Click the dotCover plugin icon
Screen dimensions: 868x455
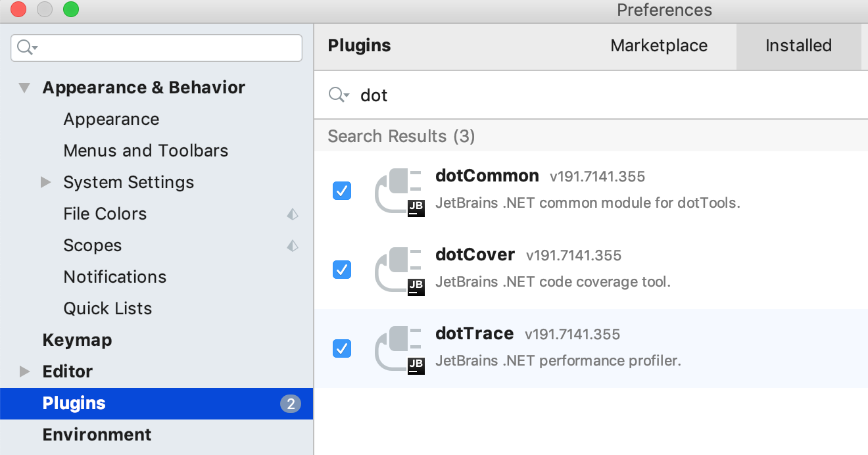click(399, 270)
